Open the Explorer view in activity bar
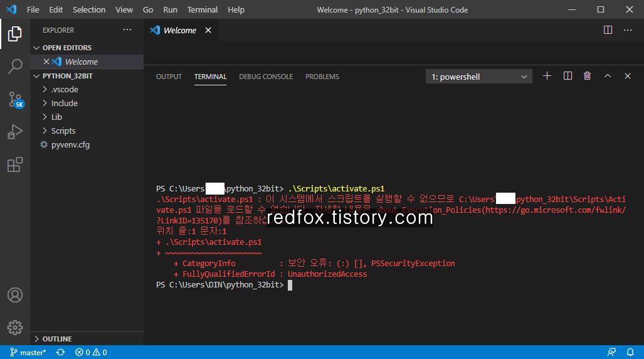The width and height of the screenshot is (644, 359). point(15,34)
